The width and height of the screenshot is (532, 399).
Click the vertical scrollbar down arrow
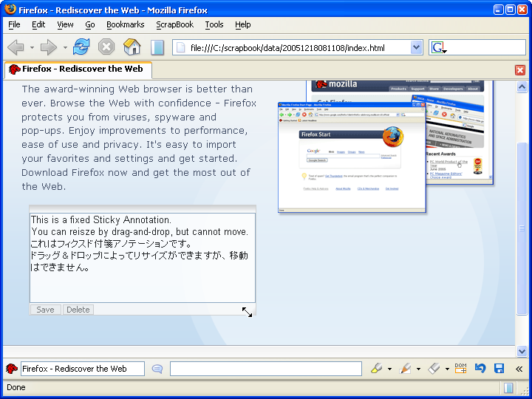pyautogui.click(x=522, y=351)
